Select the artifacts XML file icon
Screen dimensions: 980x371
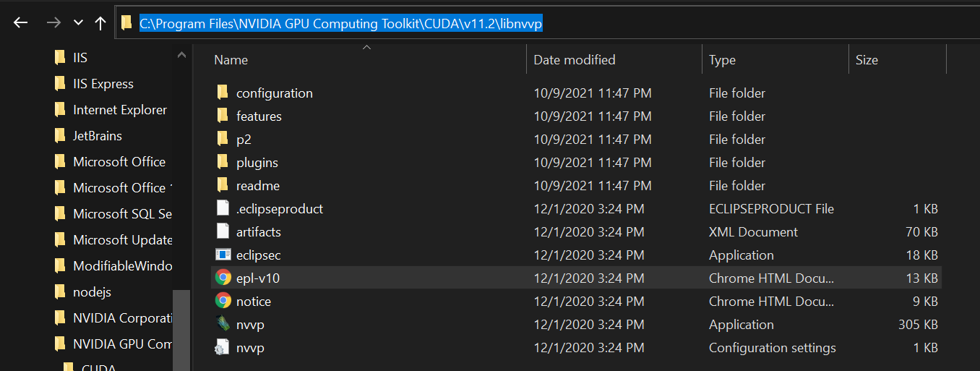(223, 231)
